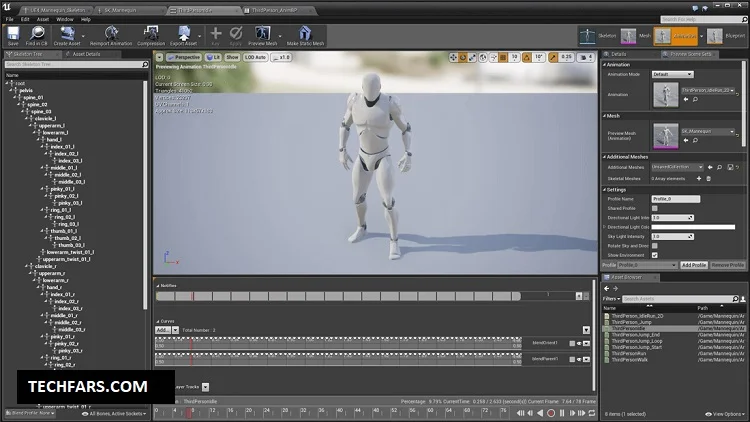This screenshot has width=750, height=422.
Task: Click Make Static Mesh toolbar icon
Action: pyautogui.click(x=305, y=35)
